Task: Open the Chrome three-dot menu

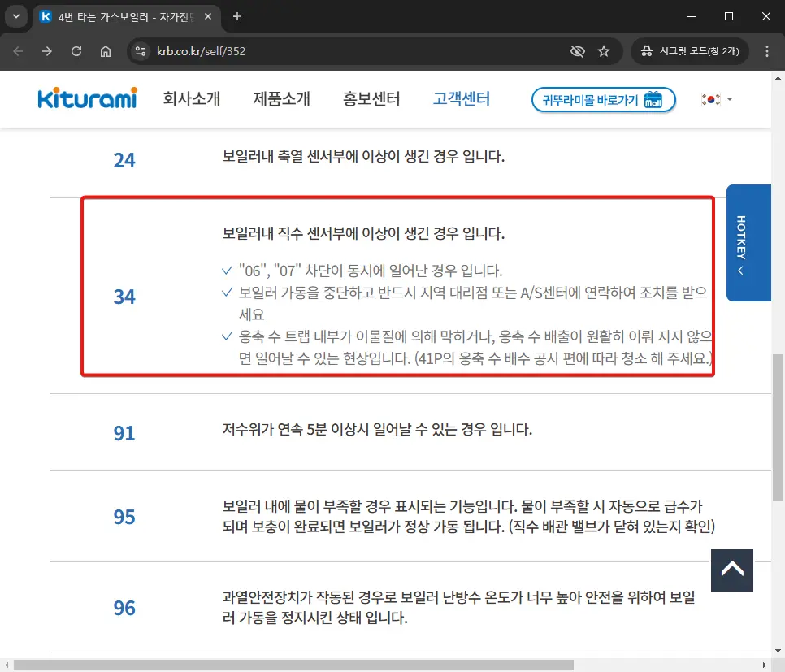Action: 767,50
